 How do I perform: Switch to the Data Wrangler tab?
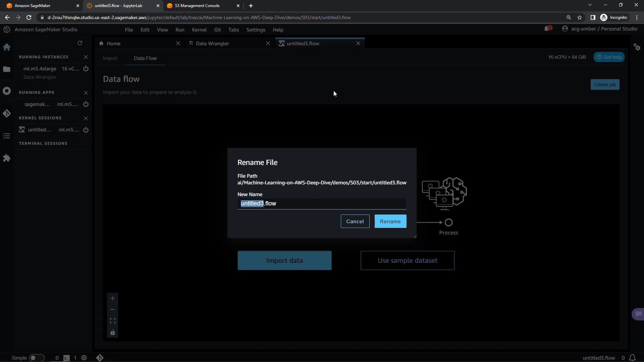click(212, 44)
